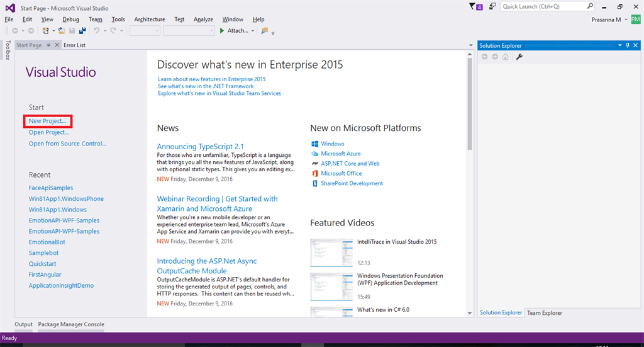The height and width of the screenshot is (347, 644).
Task: Click the Find in Files toolbar icon
Action: coord(264,30)
